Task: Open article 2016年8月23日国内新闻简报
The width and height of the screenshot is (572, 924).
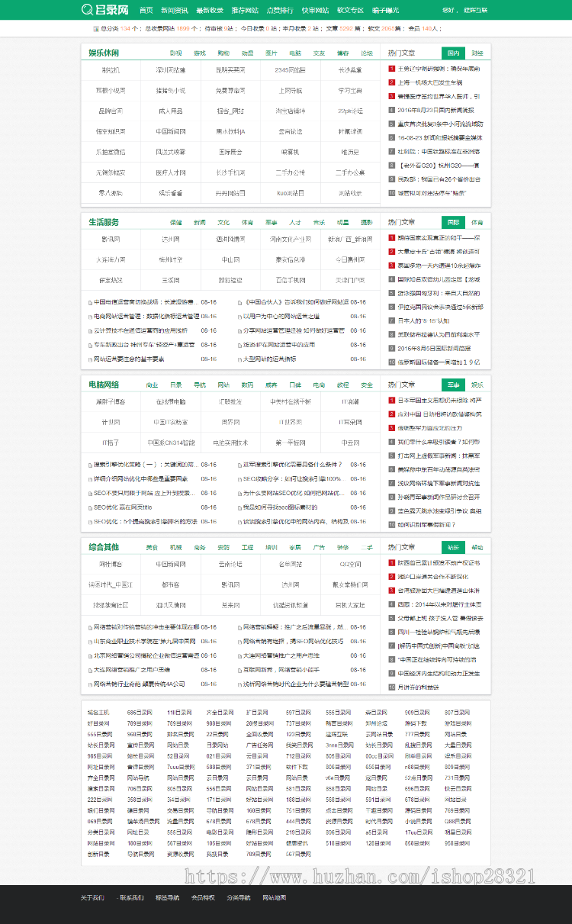Action: point(435,110)
